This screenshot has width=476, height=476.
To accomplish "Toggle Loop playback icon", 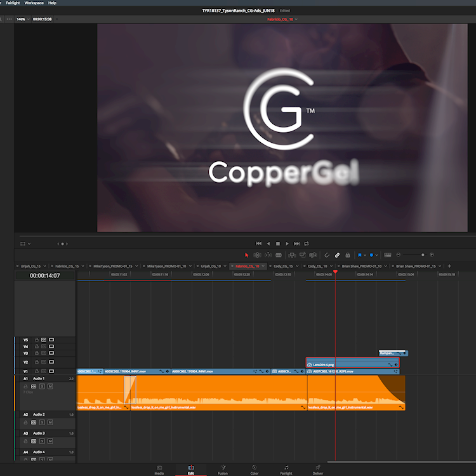I will 307,244.
